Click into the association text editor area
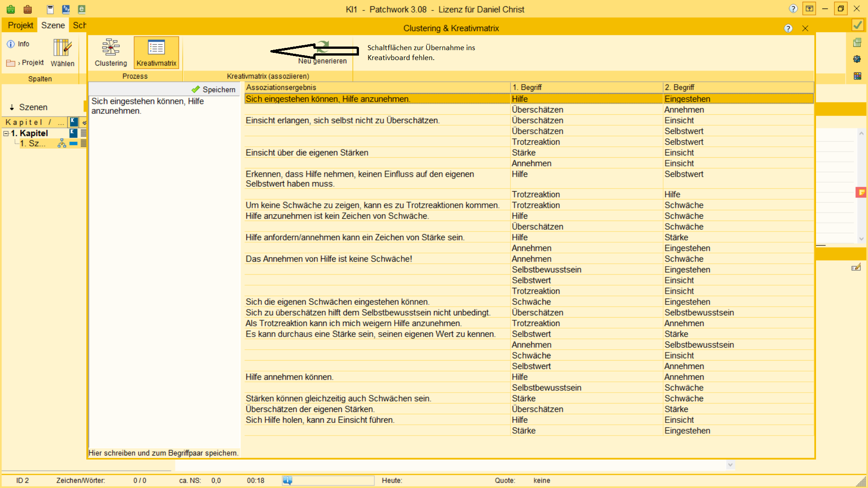The width and height of the screenshot is (868, 488). pos(164,271)
